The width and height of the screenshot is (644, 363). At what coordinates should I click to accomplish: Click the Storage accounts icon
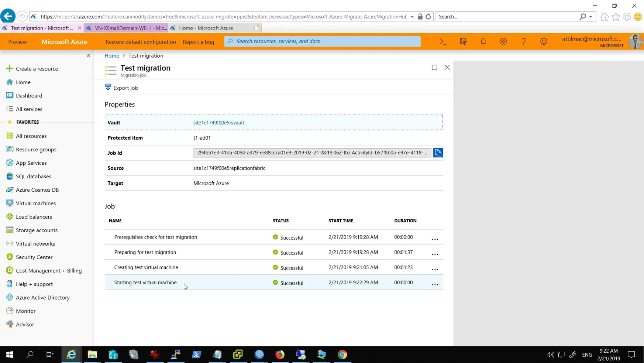coord(10,230)
